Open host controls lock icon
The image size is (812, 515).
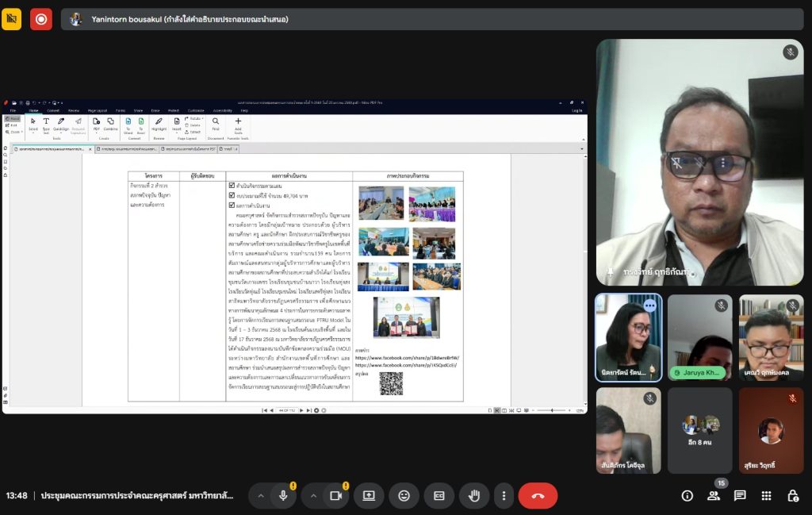[x=792, y=496]
